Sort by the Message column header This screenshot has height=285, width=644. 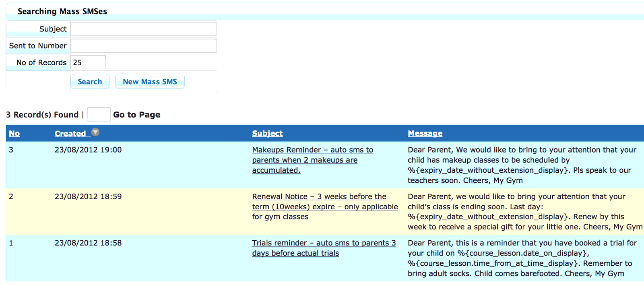point(425,133)
